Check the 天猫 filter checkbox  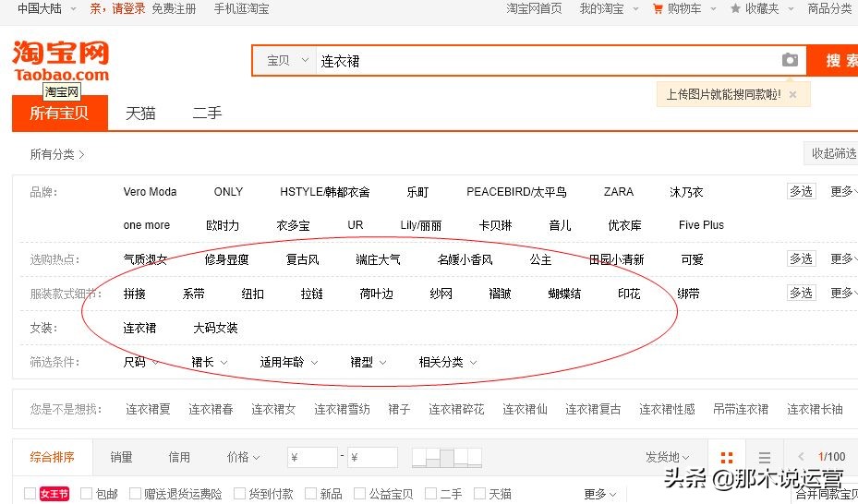coord(479,494)
